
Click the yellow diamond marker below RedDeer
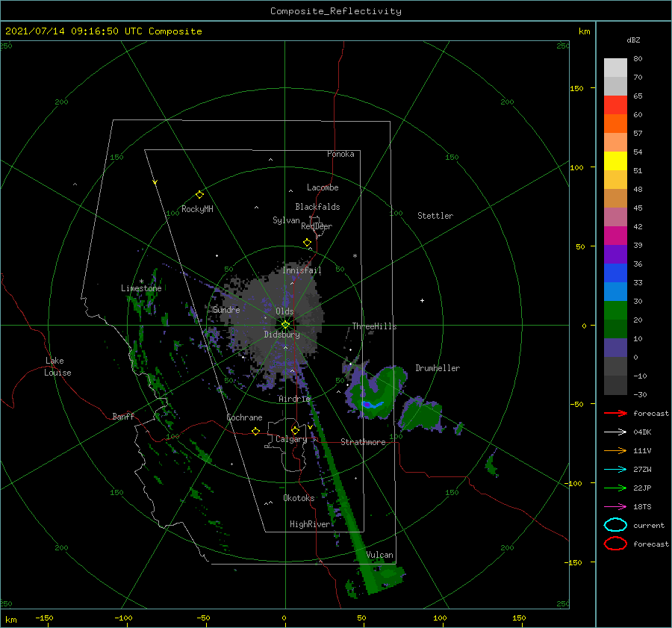(308, 243)
